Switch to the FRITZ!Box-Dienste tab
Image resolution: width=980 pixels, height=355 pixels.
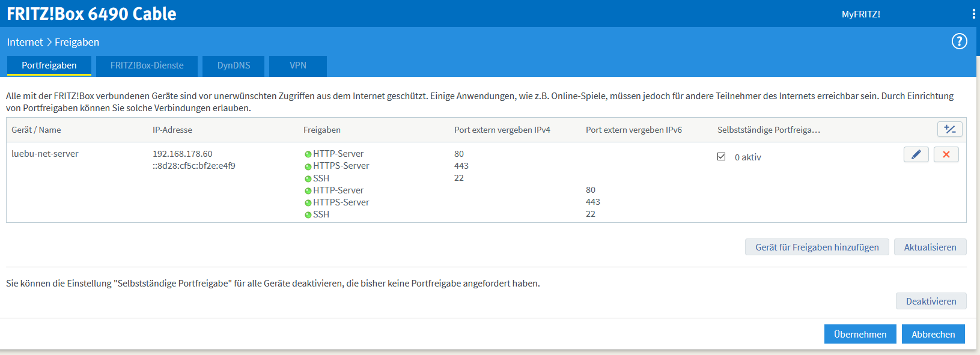click(147, 65)
